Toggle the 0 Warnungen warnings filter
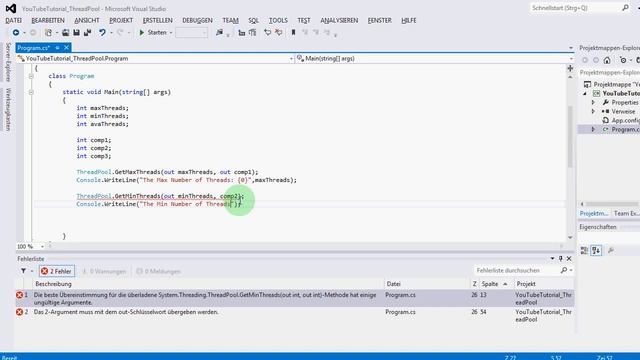640x360 pixels. [104, 271]
